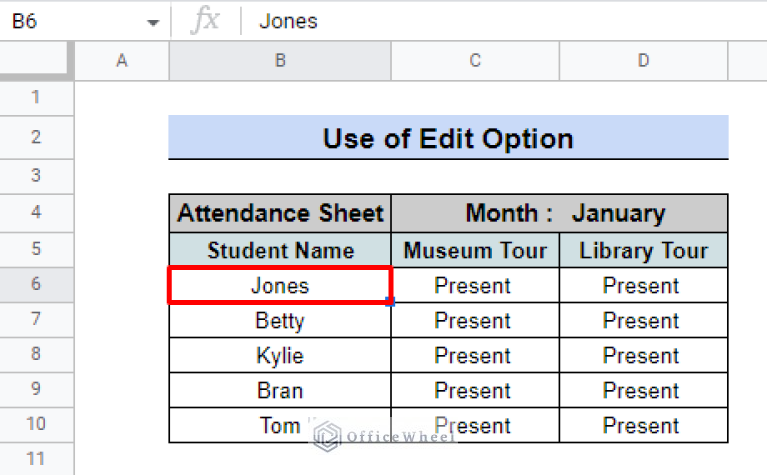Click the 'Student Name' column heading cell
767x475 pixels.
(x=280, y=250)
